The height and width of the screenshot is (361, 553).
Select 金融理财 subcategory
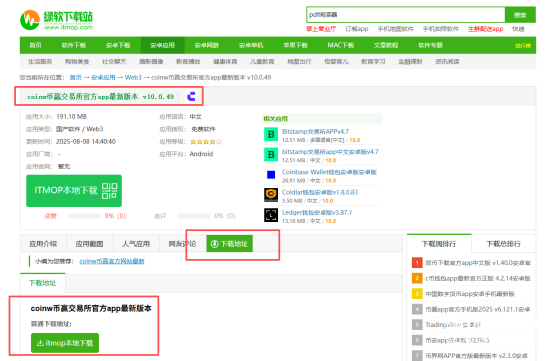pyautogui.click(x=410, y=61)
